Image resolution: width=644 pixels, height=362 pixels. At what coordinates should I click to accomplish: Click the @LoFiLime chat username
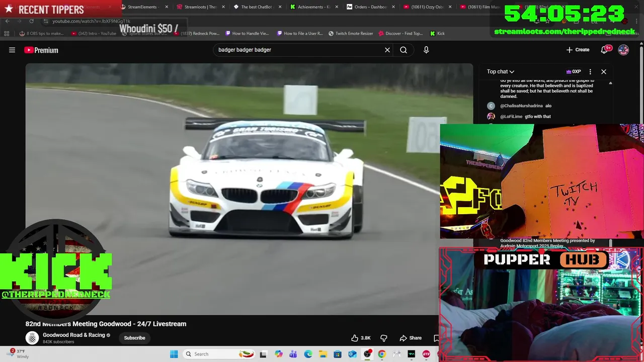(x=511, y=117)
